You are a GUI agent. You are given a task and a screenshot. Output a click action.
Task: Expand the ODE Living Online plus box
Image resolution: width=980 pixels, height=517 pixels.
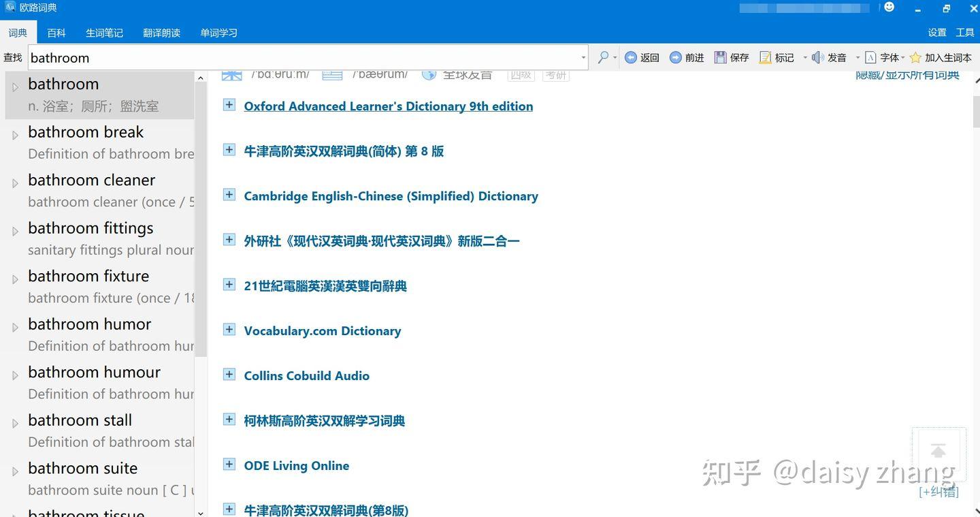click(229, 465)
